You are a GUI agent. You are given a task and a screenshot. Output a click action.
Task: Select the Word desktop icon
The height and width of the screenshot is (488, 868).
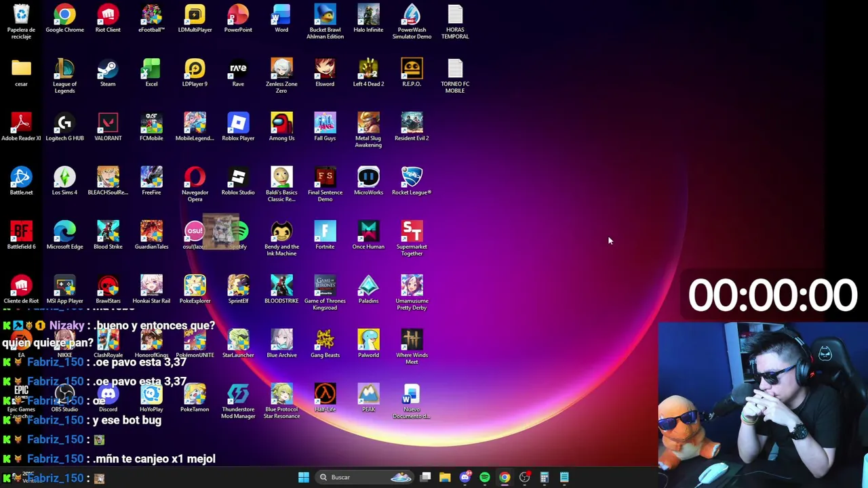click(x=281, y=19)
